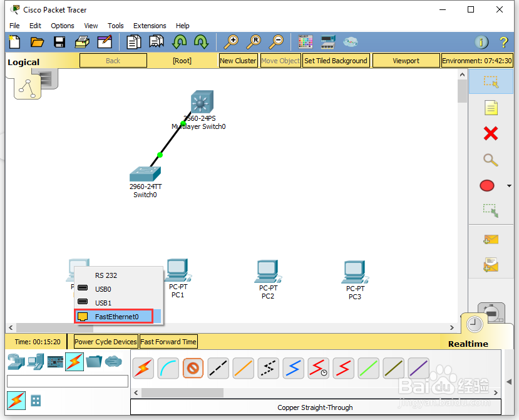This screenshot has width=519, height=420.
Task: Open the View menu
Action: click(91, 26)
